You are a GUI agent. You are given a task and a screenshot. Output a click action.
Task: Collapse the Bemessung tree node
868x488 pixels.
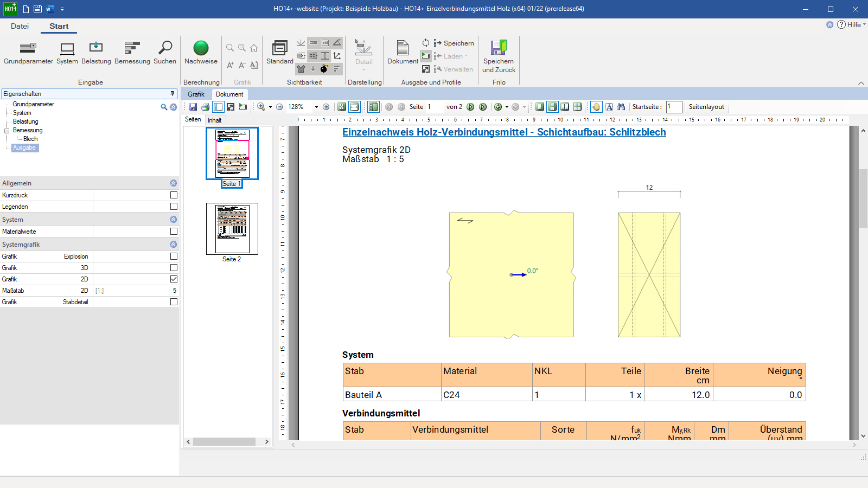[7, 131]
